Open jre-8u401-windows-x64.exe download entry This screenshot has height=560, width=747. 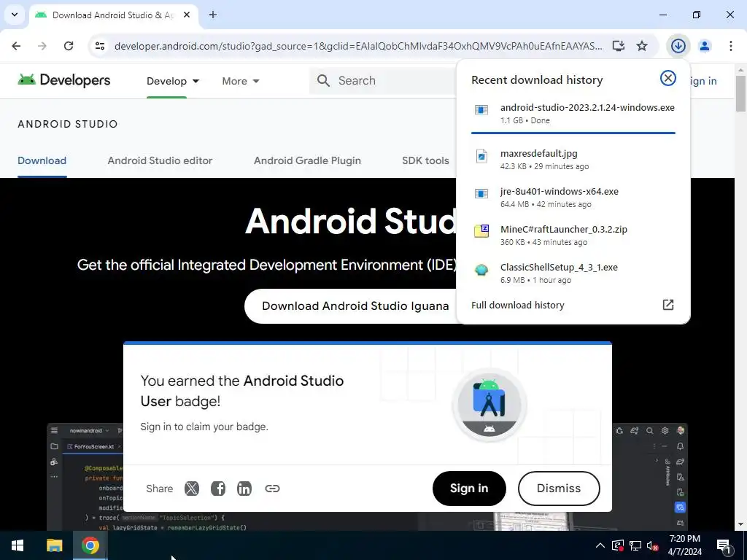pyautogui.click(x=573, y=197)
